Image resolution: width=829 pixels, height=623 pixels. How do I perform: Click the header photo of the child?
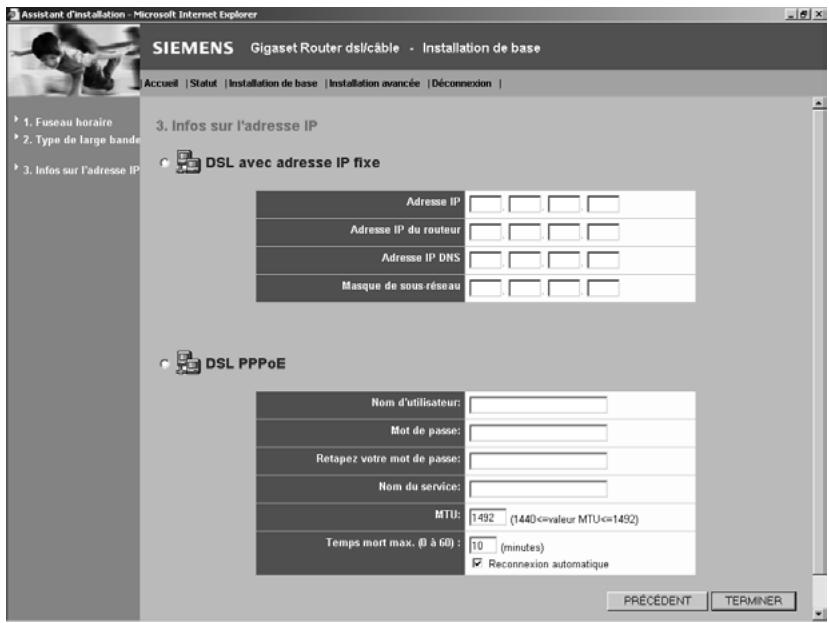click(73, 60)
